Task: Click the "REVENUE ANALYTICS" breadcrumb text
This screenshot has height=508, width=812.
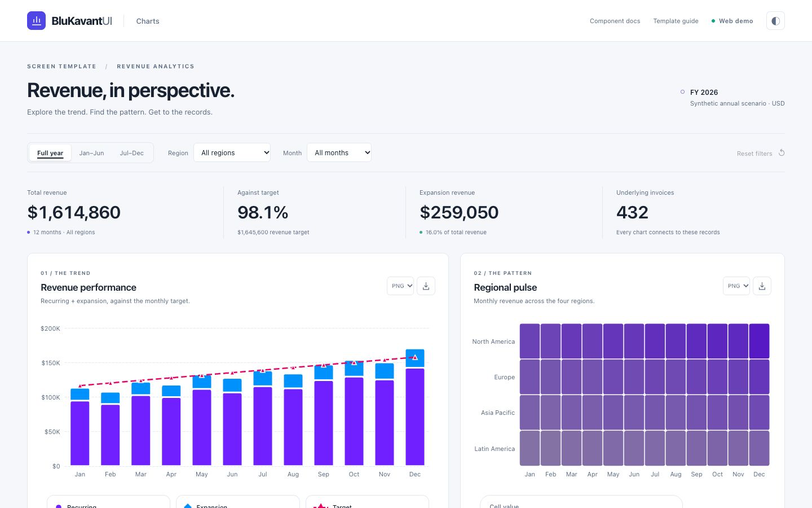Action: click(x=156, y=67)
